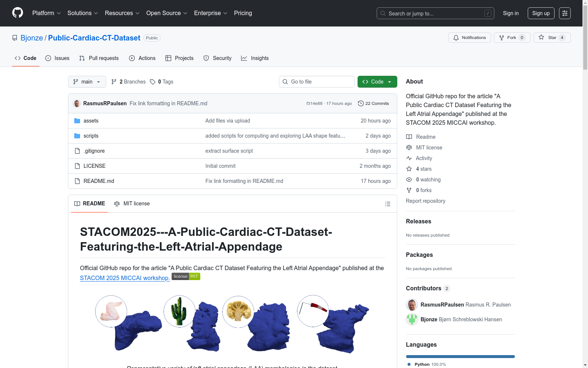Click the Activity pulse icon
Viewport: 588px width, 368px height.
point(409,158)
